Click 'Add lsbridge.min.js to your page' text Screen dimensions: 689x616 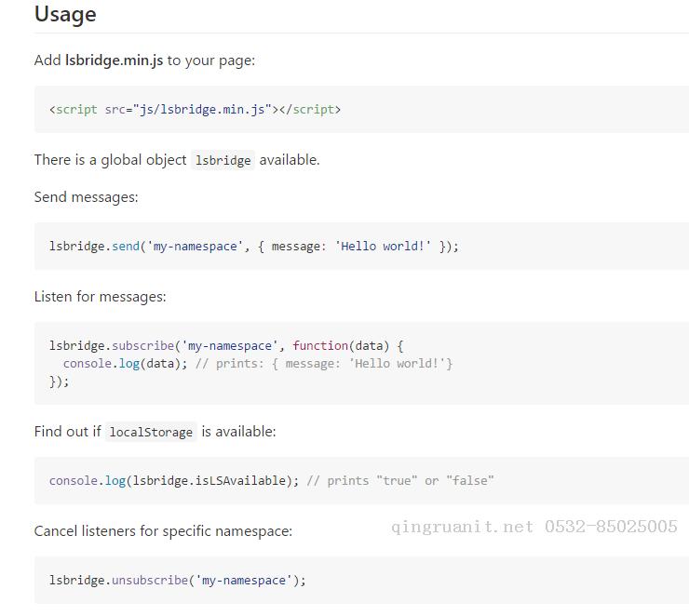(144, 60)
